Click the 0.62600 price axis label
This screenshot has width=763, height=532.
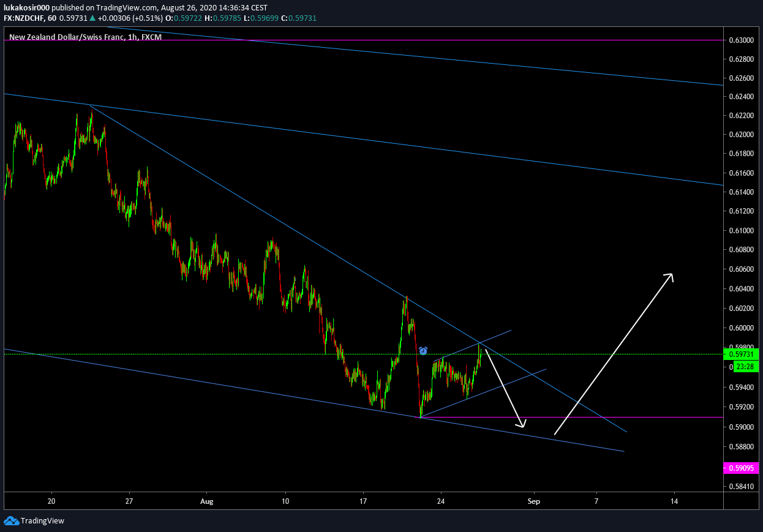(741, 78)
